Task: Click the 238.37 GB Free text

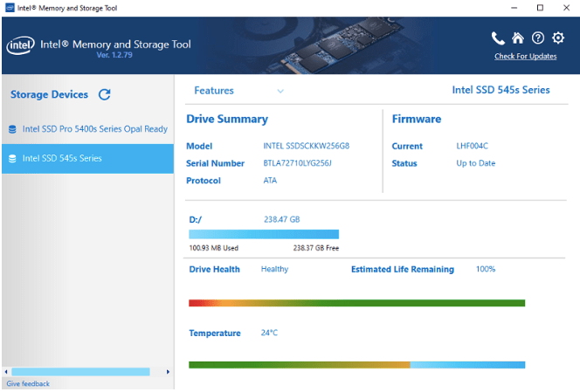Action: pos(316,248)
